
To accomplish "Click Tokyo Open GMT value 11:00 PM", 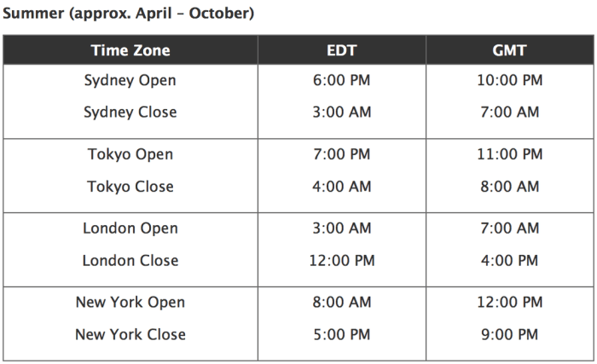I will click(x=509, y=154).
